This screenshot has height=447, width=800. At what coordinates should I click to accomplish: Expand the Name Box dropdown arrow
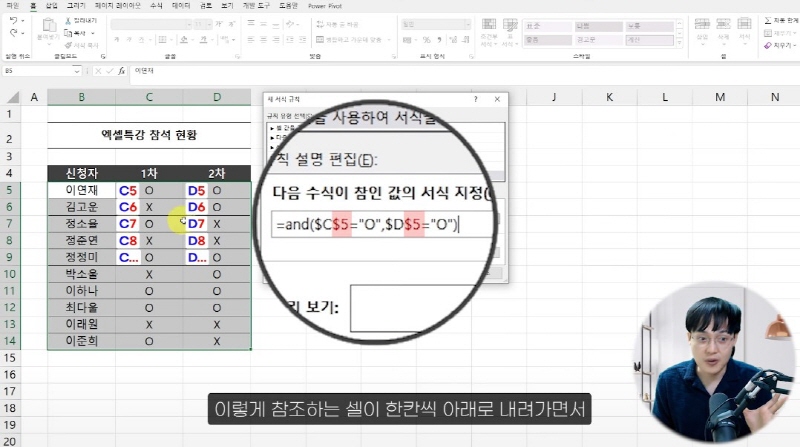77,71
